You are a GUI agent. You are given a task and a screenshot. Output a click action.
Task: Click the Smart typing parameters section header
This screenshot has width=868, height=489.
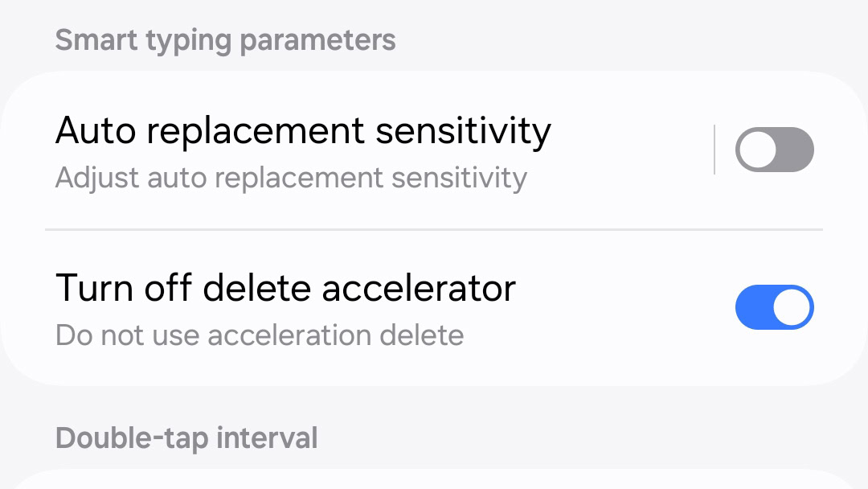225,39
